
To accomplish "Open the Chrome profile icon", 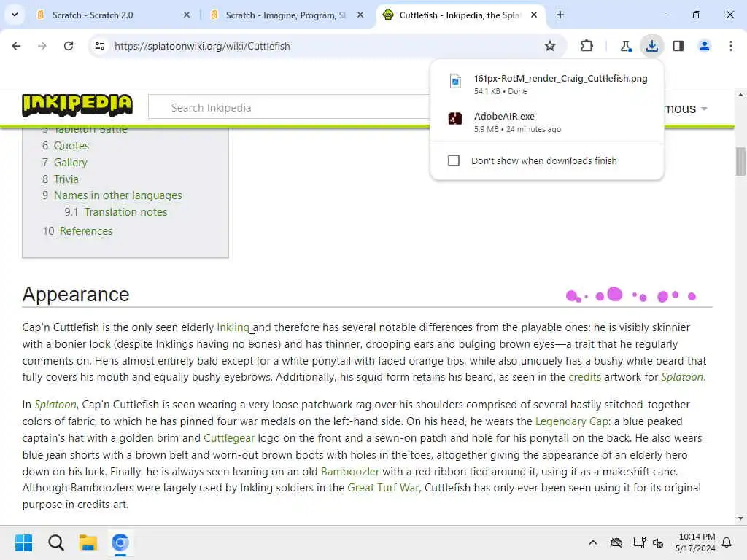I will [x=704, y=46].
